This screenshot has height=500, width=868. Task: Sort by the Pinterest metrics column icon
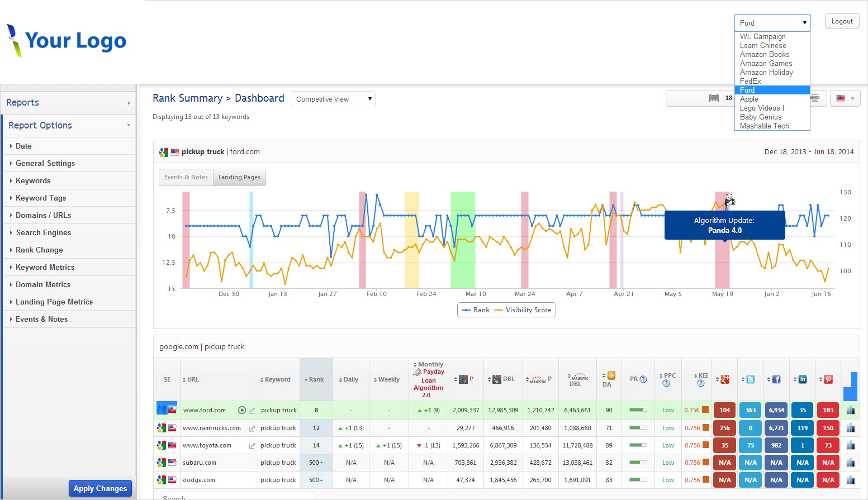click(827, 379)
